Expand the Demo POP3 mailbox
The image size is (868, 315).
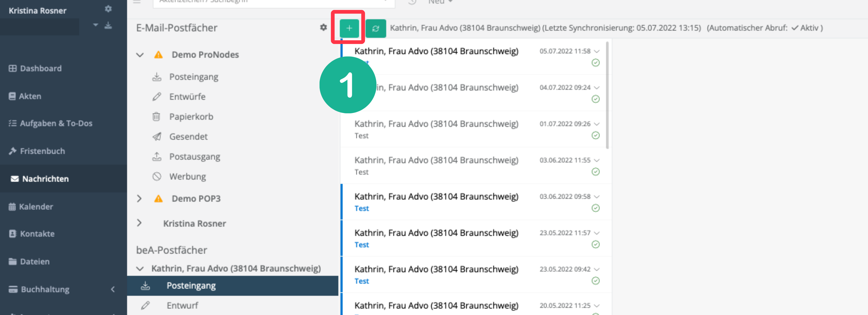pyautogui.click(x=139, y=199)
